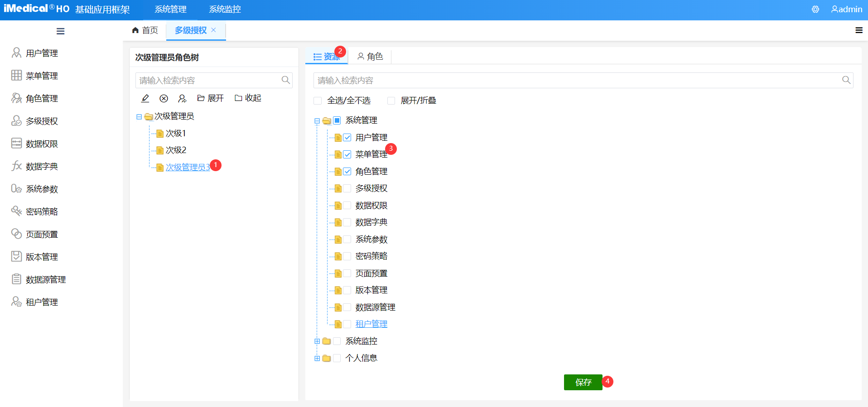Uncheck the 角色管理 resource checkbox
868x407 pixels.
(x=347, y=172)
